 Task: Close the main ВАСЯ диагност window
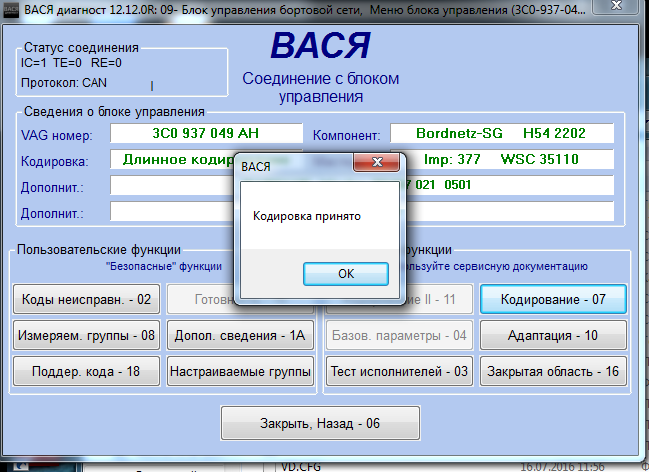coord(616,5)
